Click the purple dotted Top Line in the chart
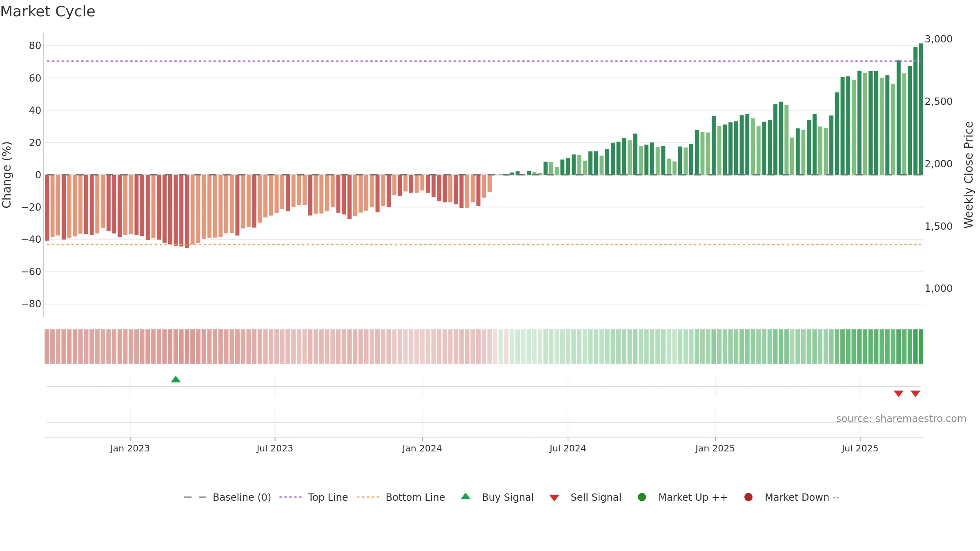 point(484,61)
